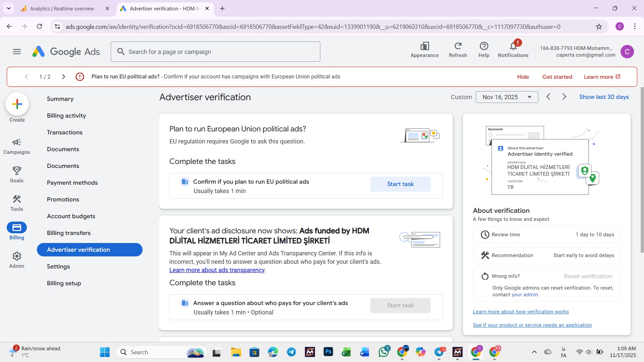This screenshot has height=362, width=644.
Task: Expand the Nov 16, 2025 date dropdown
Action: tap(506, 97)
